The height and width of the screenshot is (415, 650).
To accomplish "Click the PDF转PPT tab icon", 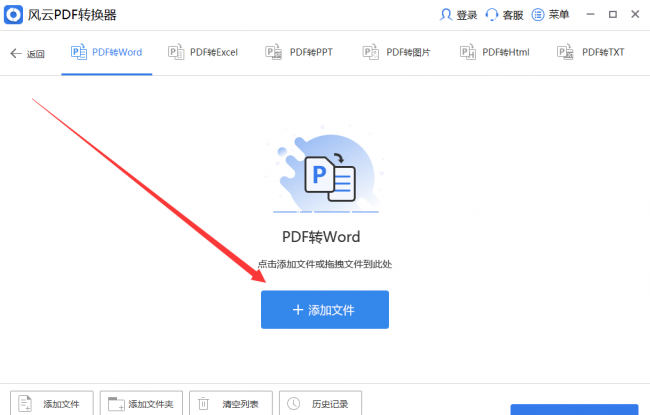I will (x=274, y=52).
